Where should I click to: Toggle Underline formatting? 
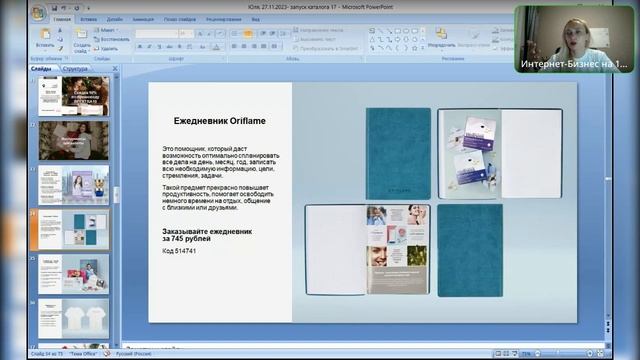pos(160,47)
